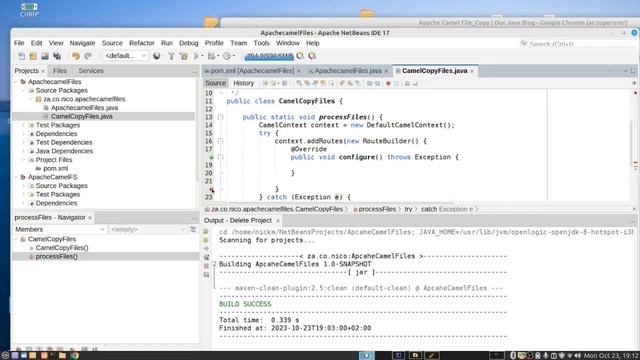The height and width of the screenshot is (360, 640).
Task: Open the File menu
Action: [19, 43]
